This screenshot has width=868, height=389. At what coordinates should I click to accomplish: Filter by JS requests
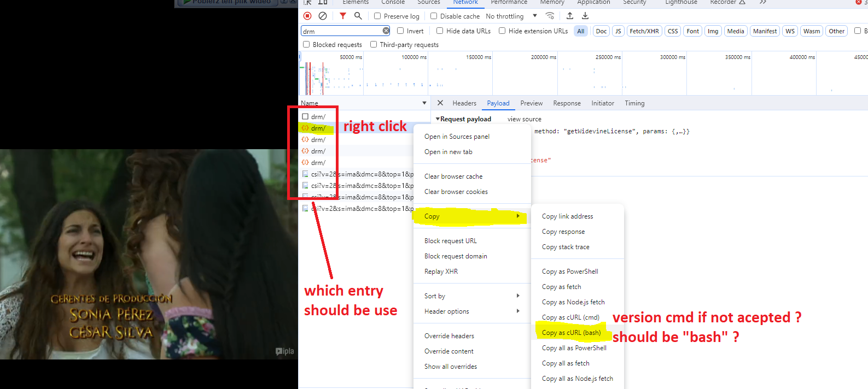618,31
